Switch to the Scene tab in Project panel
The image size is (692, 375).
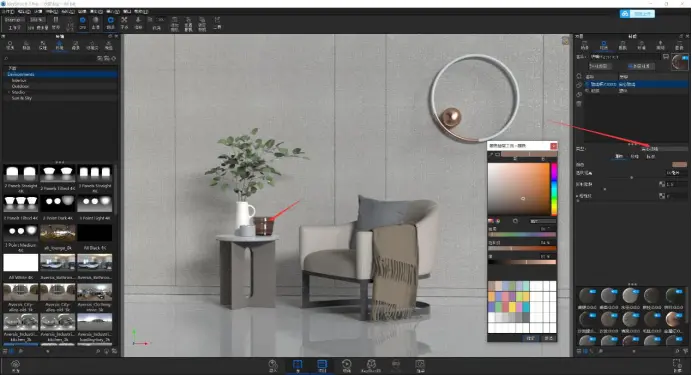pyautogui.click(x=585, y=45)
